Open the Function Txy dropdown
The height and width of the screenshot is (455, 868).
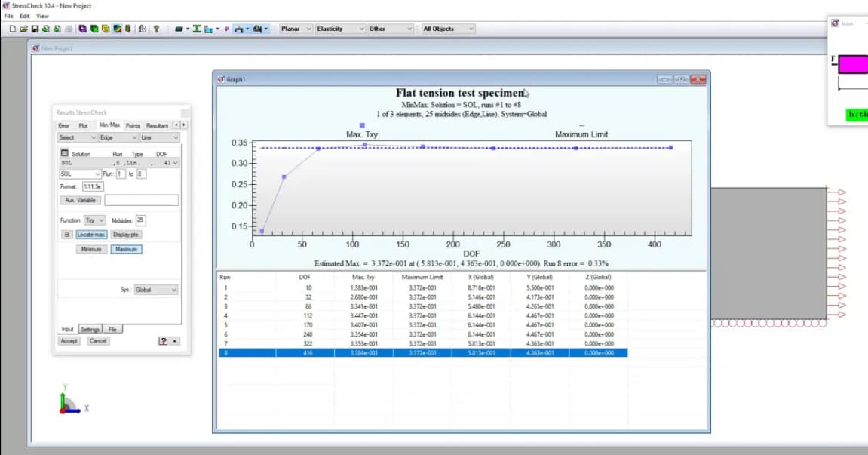tap(94, 220)
